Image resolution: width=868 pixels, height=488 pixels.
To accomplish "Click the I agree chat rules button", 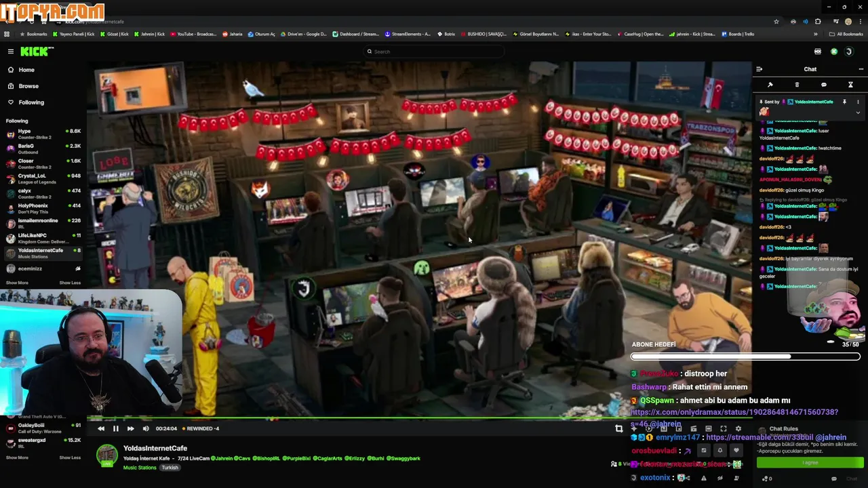I will pos(810,463).
